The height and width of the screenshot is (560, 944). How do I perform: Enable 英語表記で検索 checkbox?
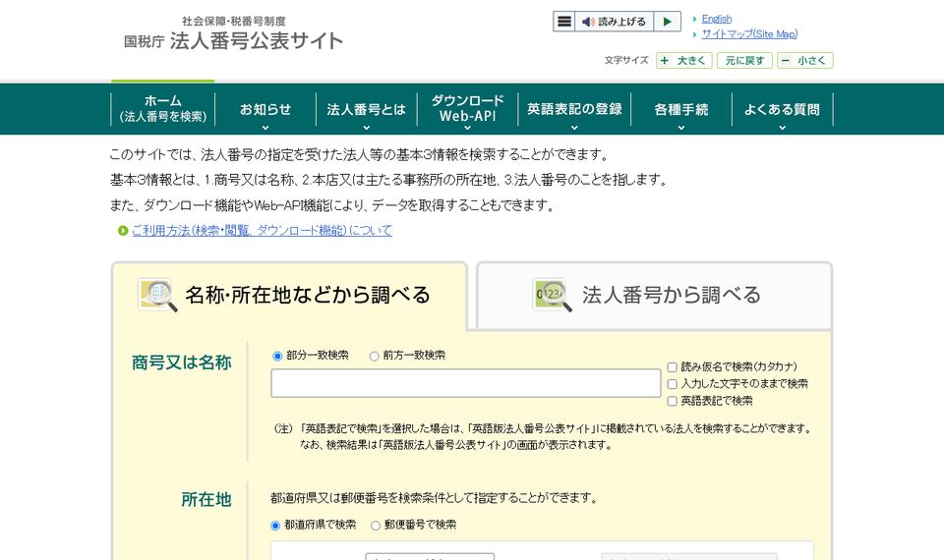click(x=672, y=401)
